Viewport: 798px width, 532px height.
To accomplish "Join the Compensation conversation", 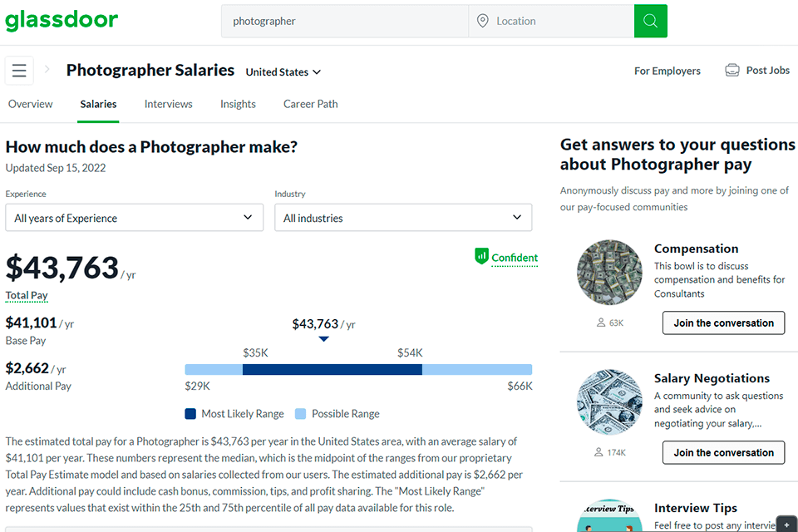I will click(723, 323).
